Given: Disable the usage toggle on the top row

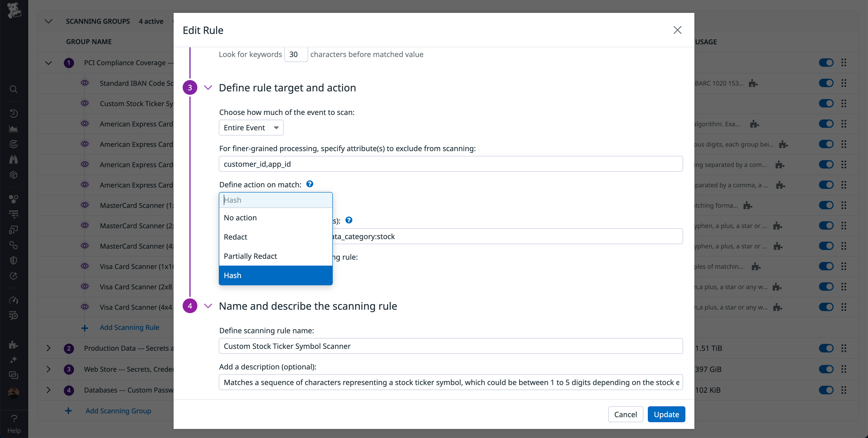Looking at the screenshot, I should (827, 62).
